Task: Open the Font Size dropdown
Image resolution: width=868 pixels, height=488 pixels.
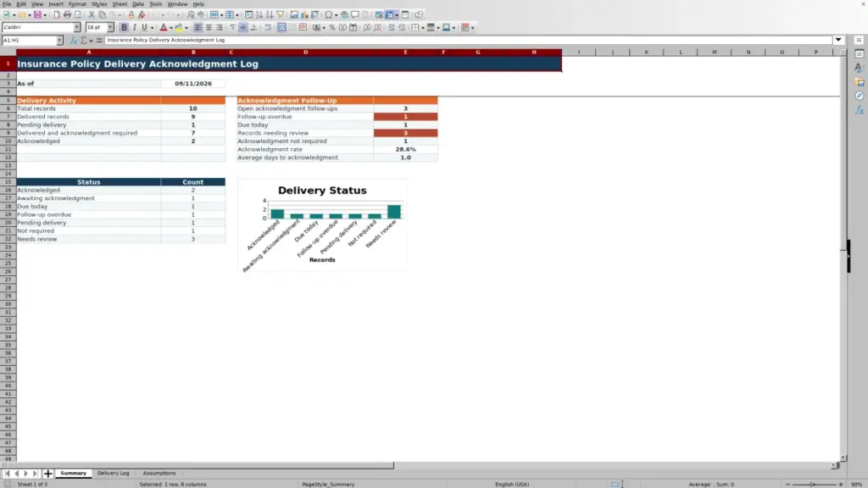Action: click(x=110, y=27)
